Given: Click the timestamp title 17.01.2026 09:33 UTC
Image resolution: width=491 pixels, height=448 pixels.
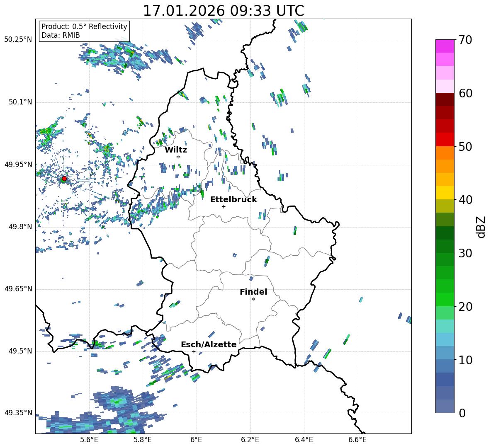Looking at the screenshot, I should tap(223, 10).
